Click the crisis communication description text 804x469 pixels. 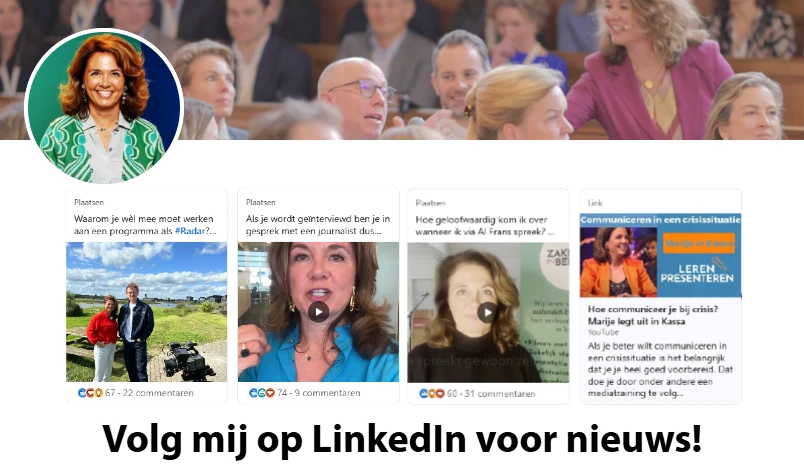pos(660,370)
